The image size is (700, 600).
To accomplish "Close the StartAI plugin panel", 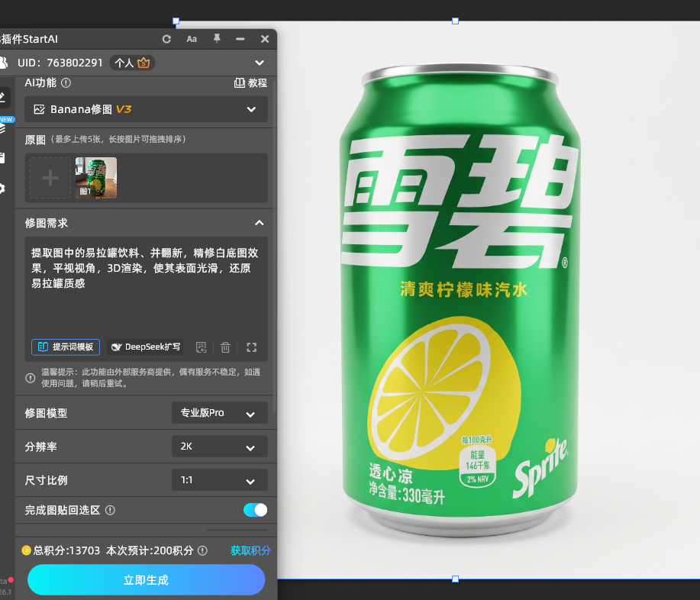I will 265,39.
